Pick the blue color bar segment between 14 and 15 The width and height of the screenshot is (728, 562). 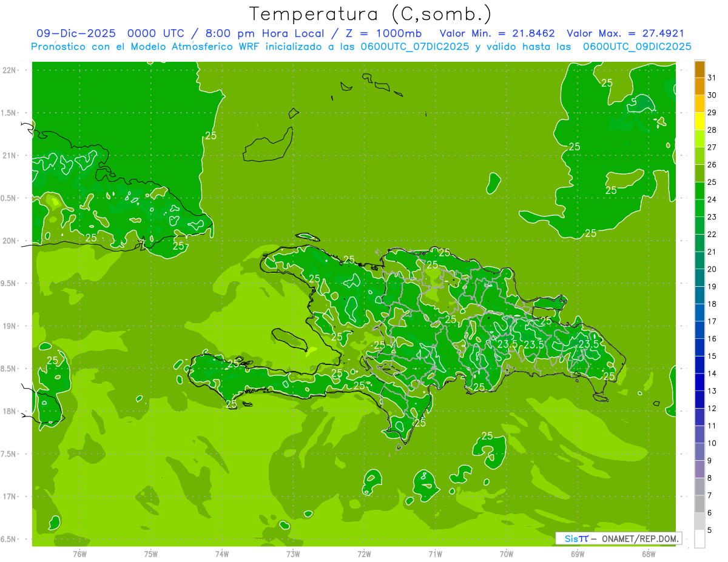point(699,365)
